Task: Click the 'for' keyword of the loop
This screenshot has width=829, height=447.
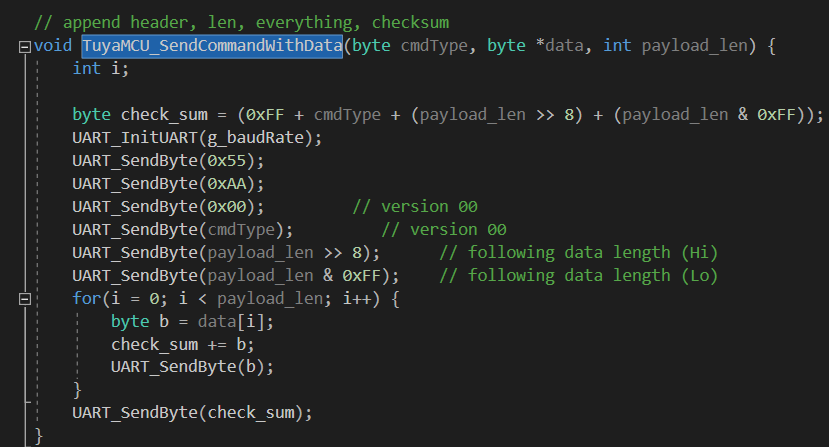Action: [x=87, y=299]
